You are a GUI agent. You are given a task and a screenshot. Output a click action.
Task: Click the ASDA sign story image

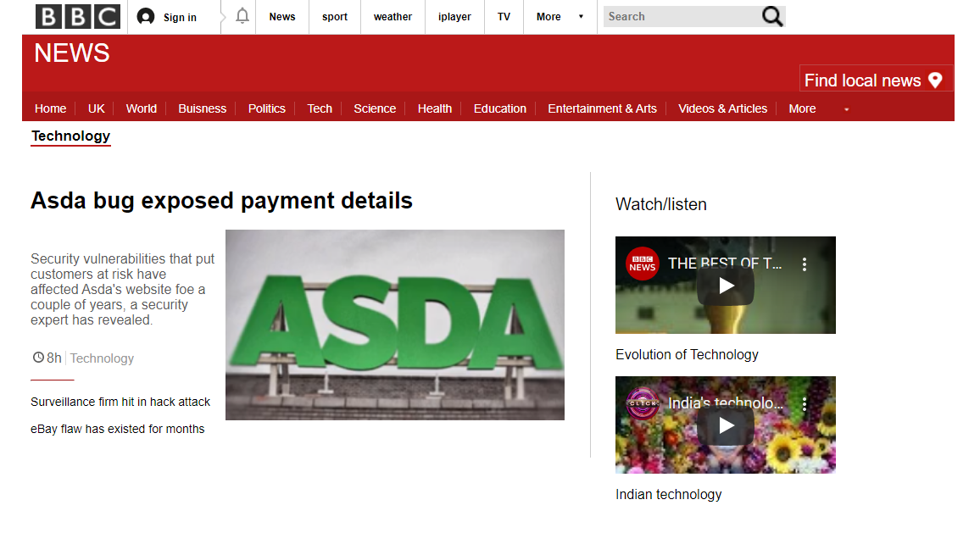click(x=395, y=325)
